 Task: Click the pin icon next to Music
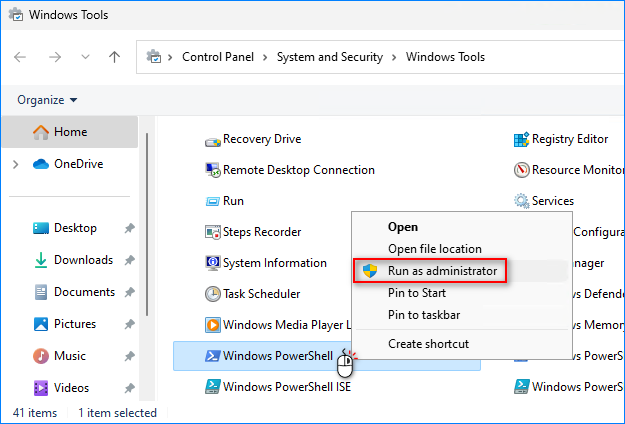(x=130, y=356)
